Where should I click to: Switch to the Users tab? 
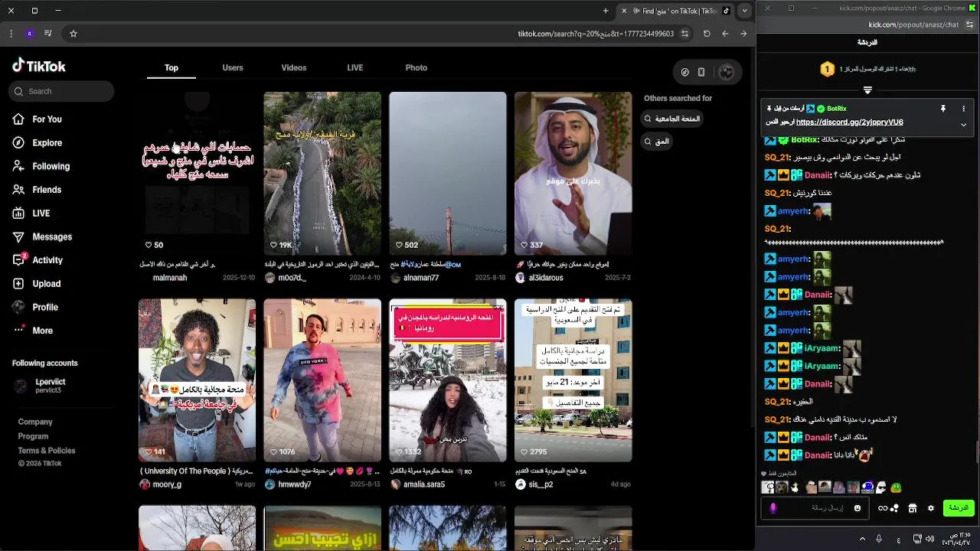coord(233,68)
